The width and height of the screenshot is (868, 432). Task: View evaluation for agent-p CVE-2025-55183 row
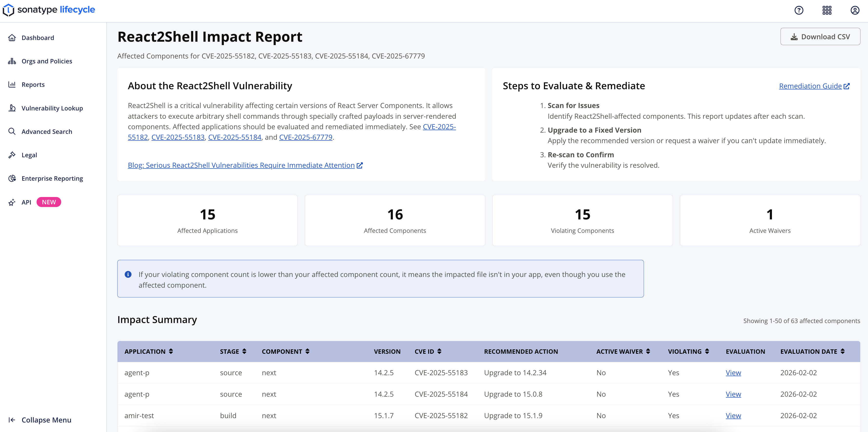click(733, 373)
